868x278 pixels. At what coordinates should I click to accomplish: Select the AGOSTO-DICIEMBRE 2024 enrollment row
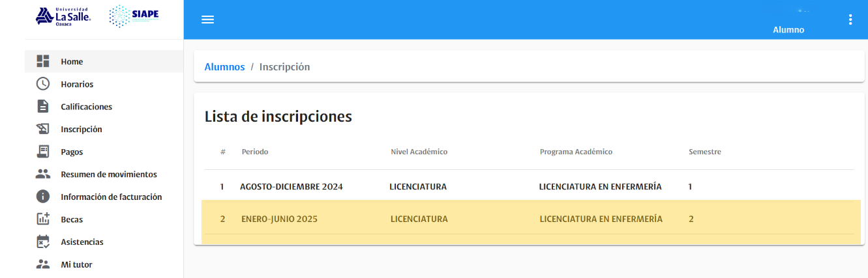coord(291,187)
